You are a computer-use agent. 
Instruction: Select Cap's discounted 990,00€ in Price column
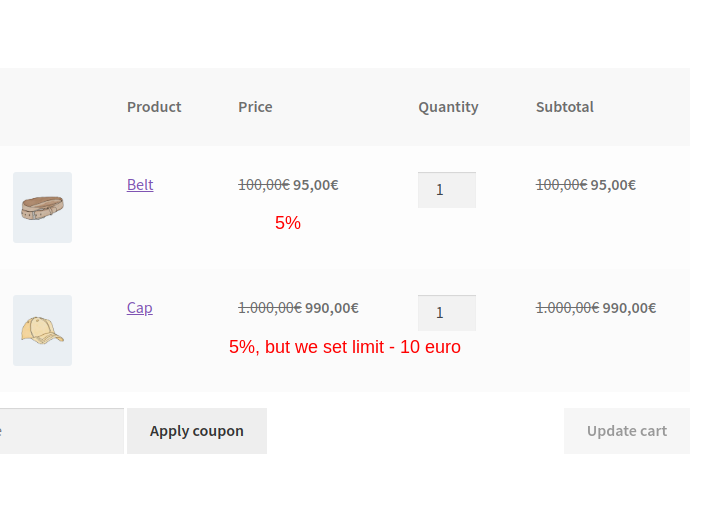tap(332, 308)
